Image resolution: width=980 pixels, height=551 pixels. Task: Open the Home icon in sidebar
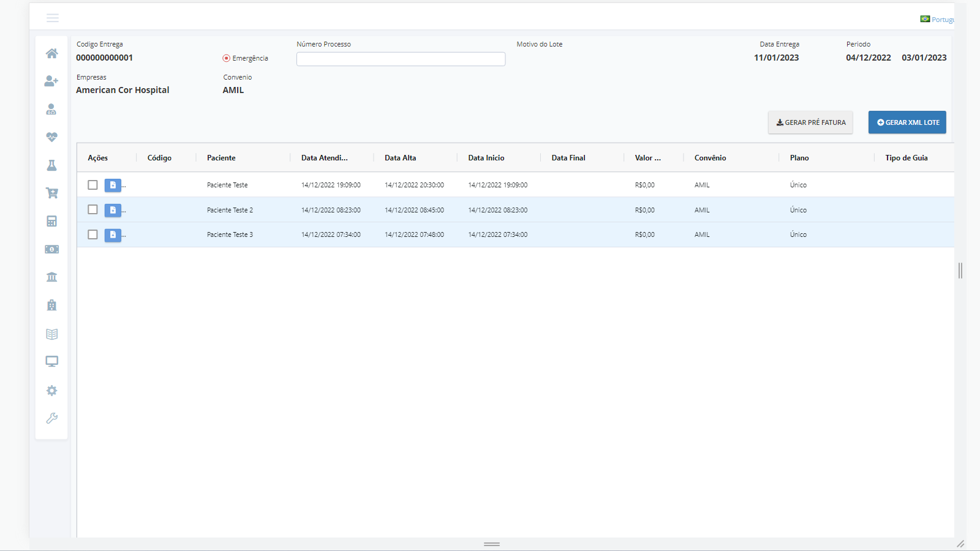tap(51, 53)
